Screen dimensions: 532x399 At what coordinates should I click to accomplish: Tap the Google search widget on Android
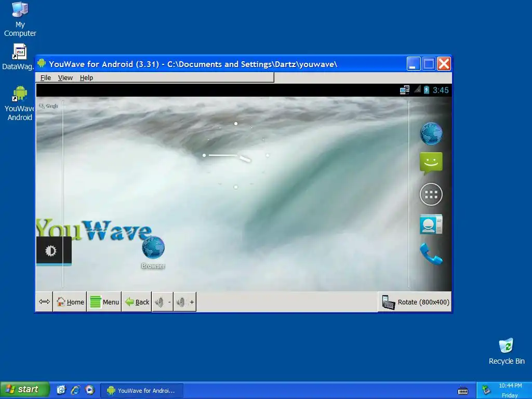[x=48, y=106]
